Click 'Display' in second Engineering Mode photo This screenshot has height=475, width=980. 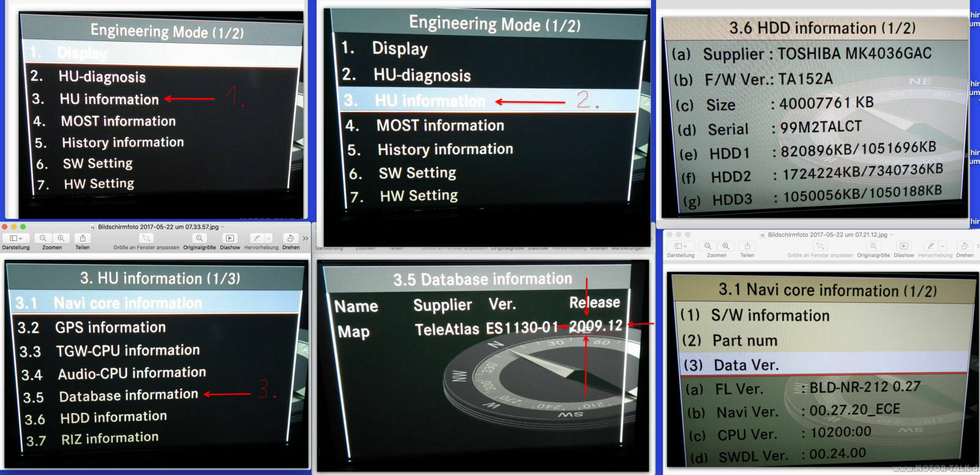[400, 48]
